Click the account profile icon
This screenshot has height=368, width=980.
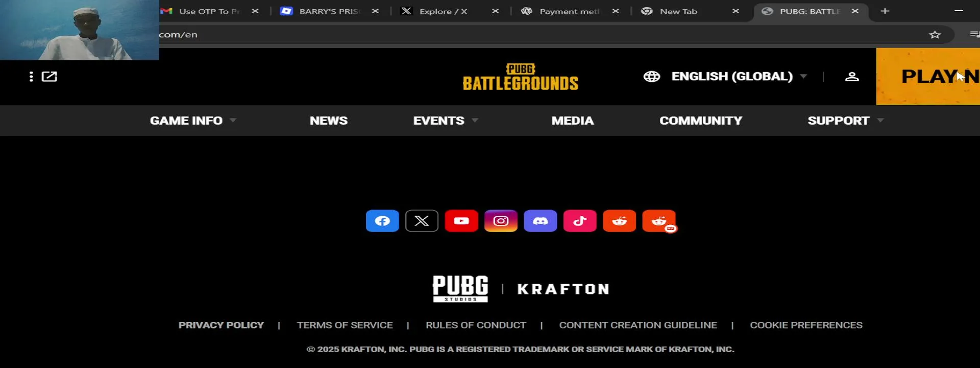tap(852, 77)
